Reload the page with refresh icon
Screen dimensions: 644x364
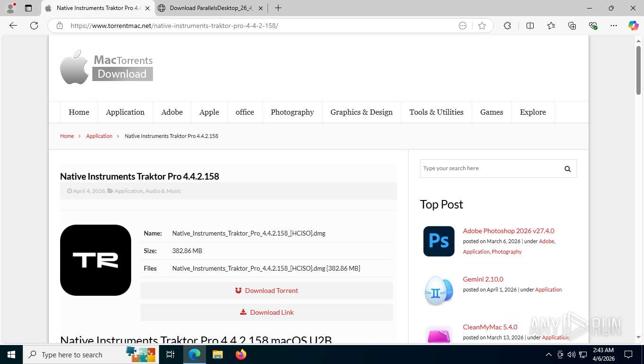point(34,26)
